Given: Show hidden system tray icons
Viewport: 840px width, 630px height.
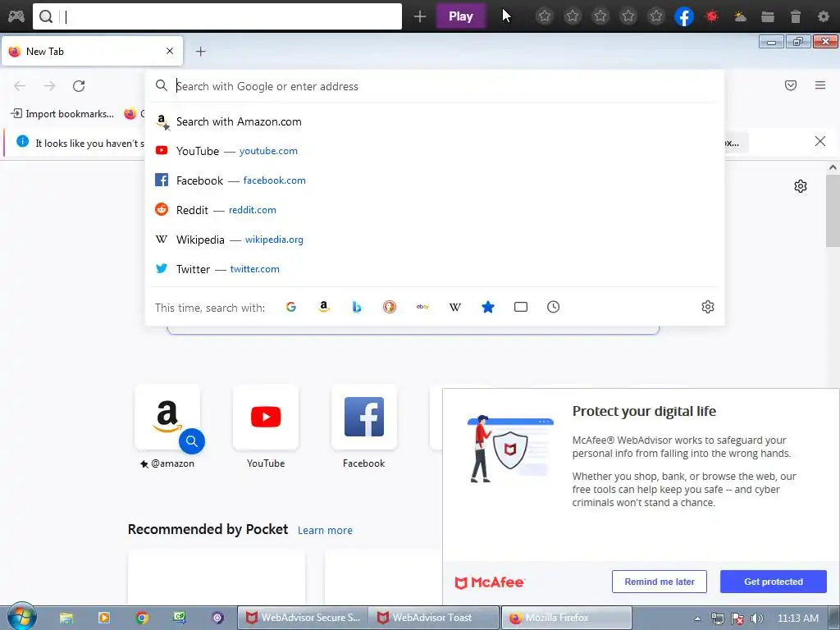Looking at the screenshot, I should (697, 619).
